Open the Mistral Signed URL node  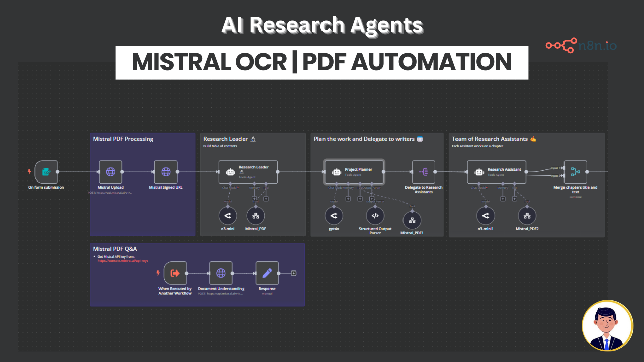click(166, 172)
